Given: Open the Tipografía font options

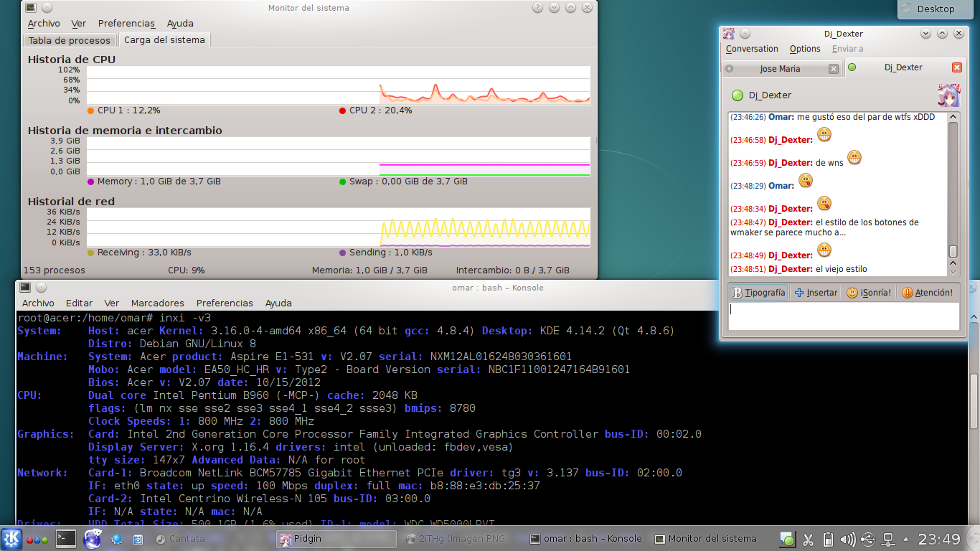Looking at the screenshot, I should click(x=758, y=293).
